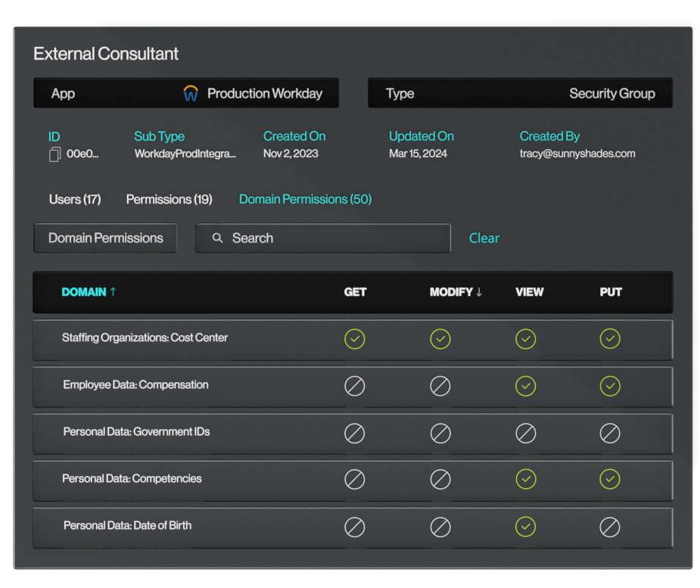Click MODIFY denied icon for Employee Data: Compensation
This screenshot has width=700, height=588.
440,386
